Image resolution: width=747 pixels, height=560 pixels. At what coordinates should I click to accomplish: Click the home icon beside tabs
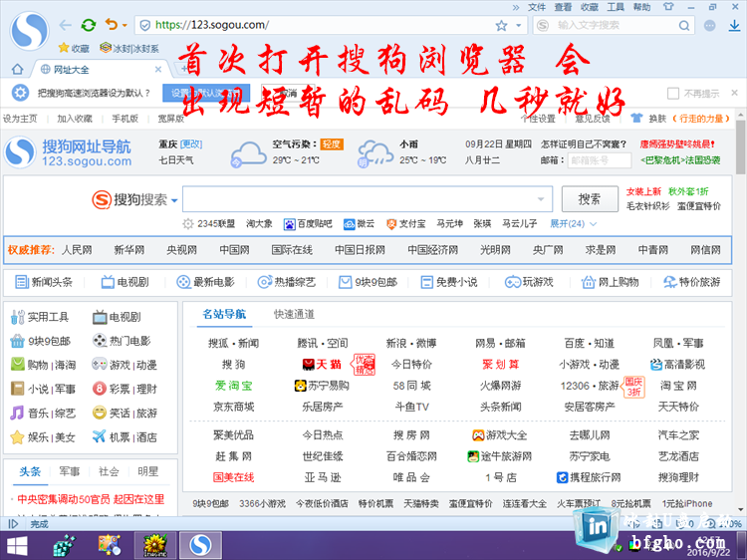pos(17,69)
